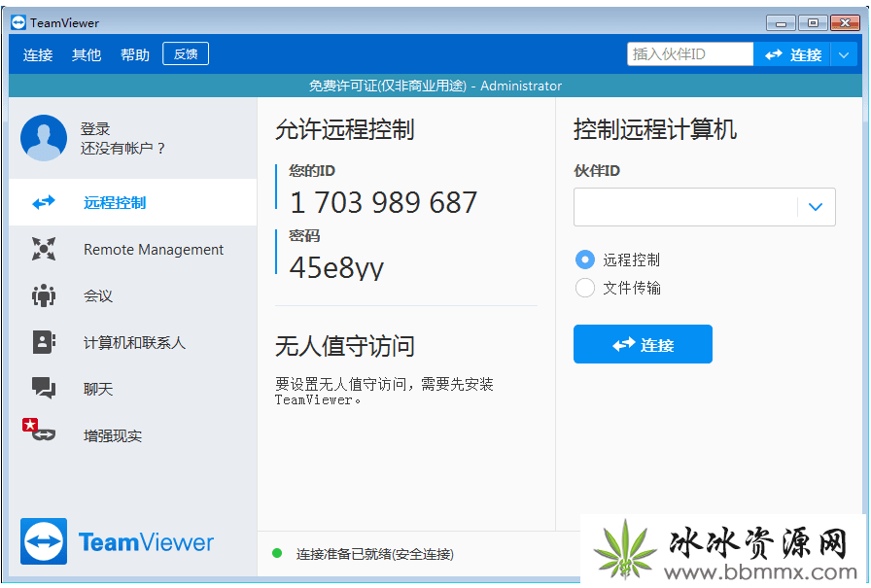Click the 登录 sign-in link
This screenshot has height=588, width=871.
click(x=95, y=129)
